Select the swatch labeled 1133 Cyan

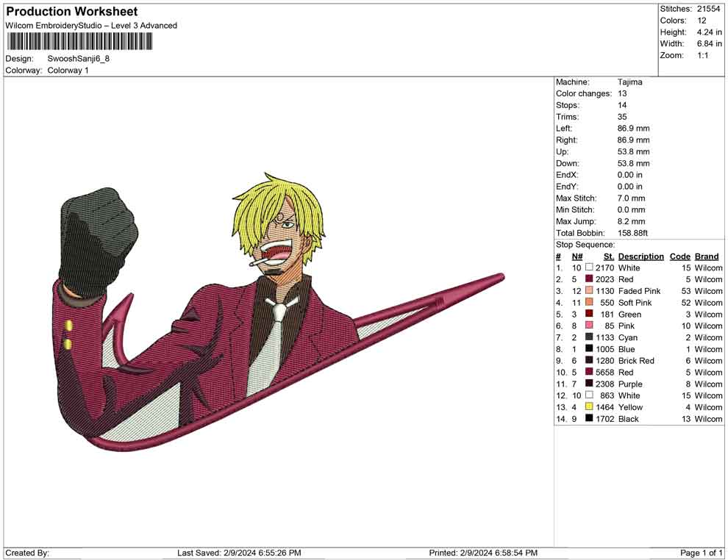pos(589,337)
